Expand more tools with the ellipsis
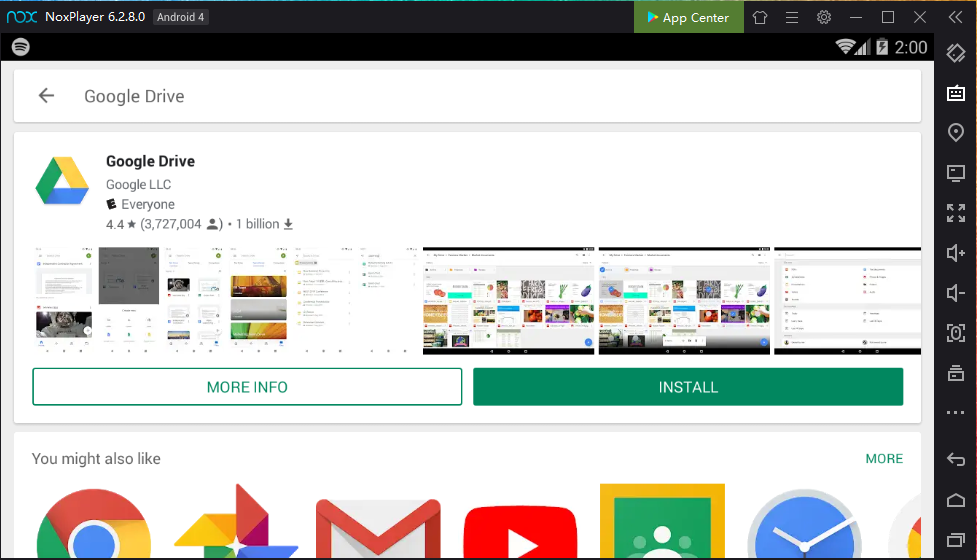The width and height of the screenshot is (977, 560). pyautogui.click(x=956, y=413)
